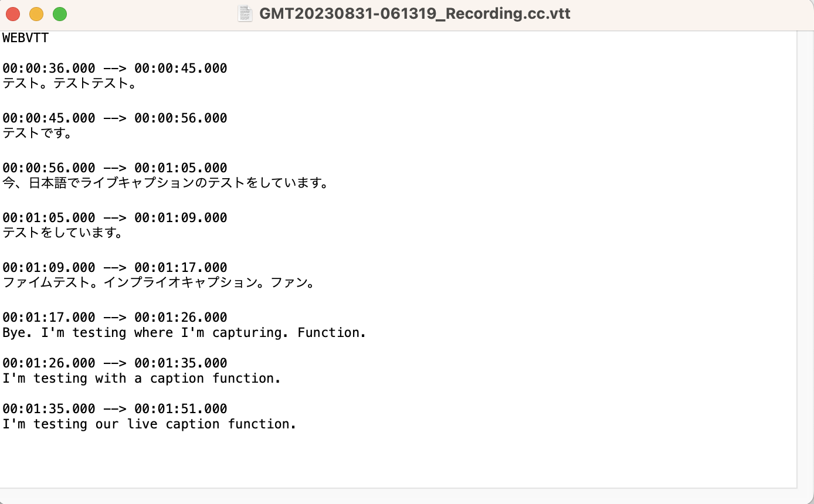Click the document proxy icon in title bar

(245, 13)
